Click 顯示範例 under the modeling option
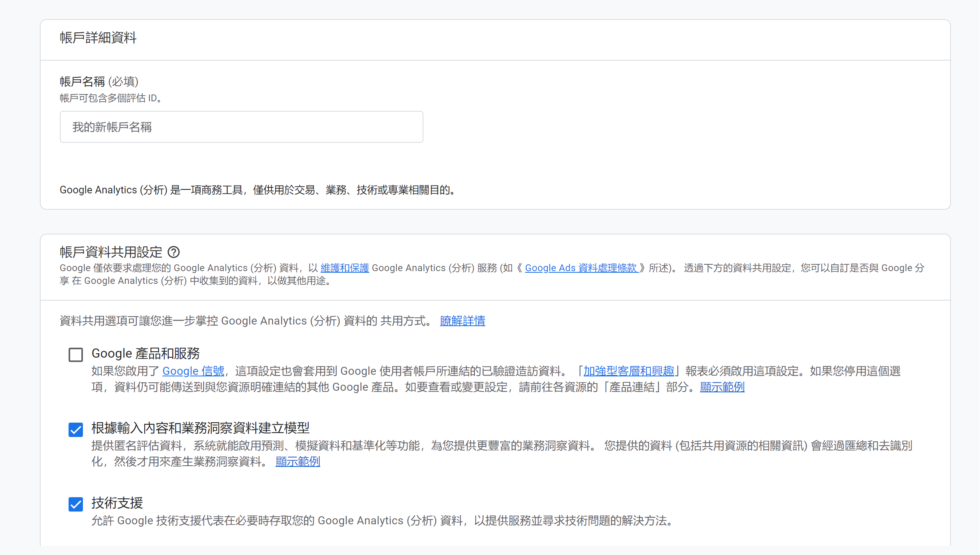Screen dimensions: 980x555 pos(297,462)
